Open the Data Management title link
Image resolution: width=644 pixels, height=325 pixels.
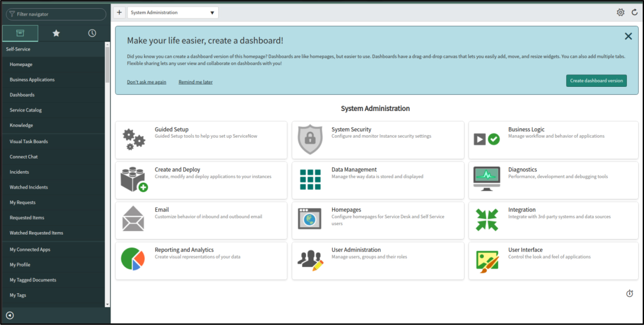(354, 170)
